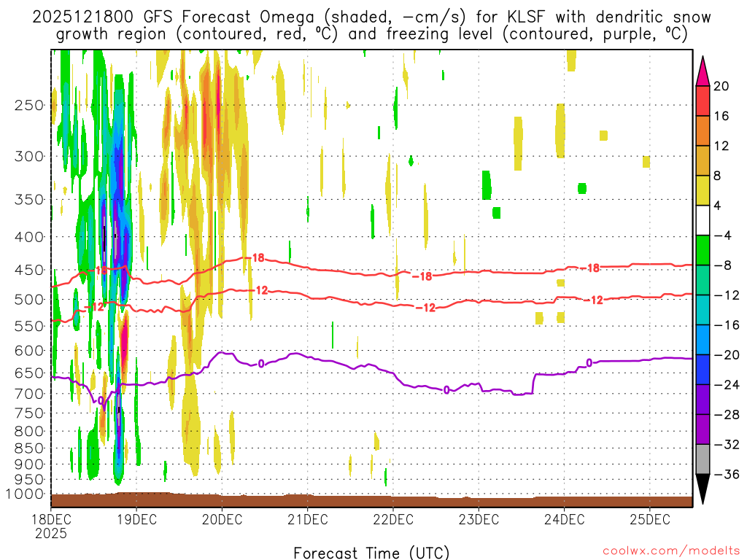Viewport: 747px width, 560px height.
Task: Click the 25DEC time axis label
Action: point(650,520)
